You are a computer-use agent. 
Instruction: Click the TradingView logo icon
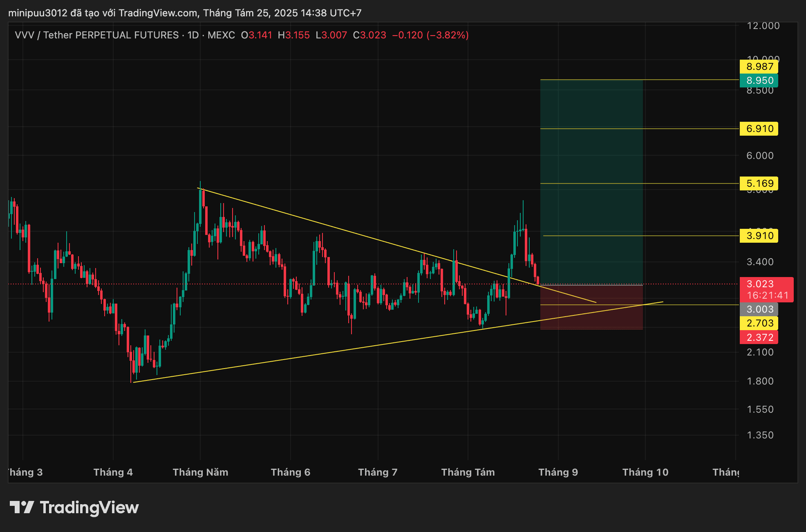click(22, 507)
